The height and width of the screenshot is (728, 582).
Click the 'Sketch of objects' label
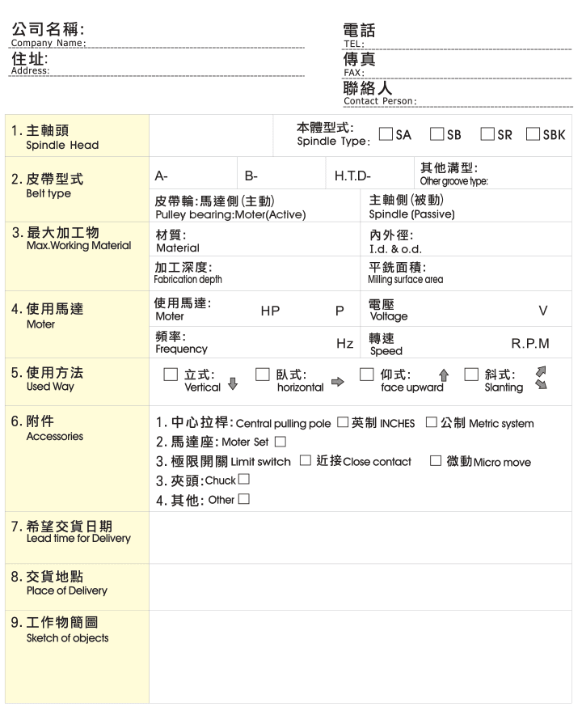[67, 638]
